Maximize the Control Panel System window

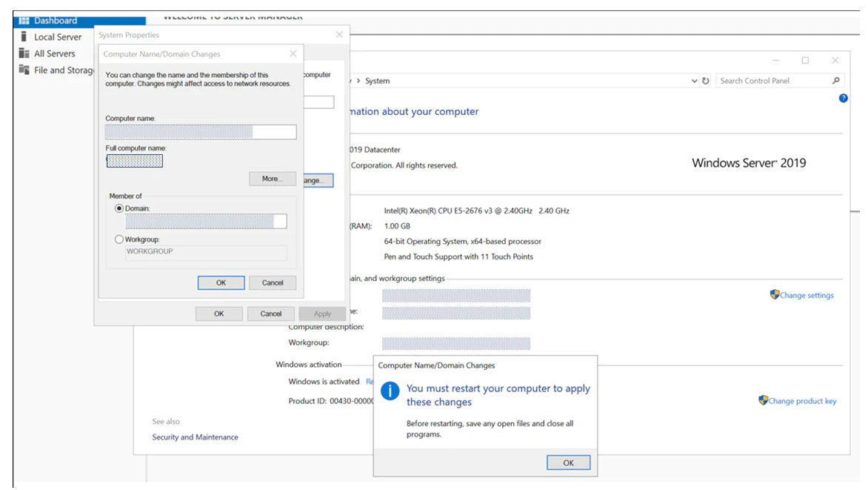(806, 61)
